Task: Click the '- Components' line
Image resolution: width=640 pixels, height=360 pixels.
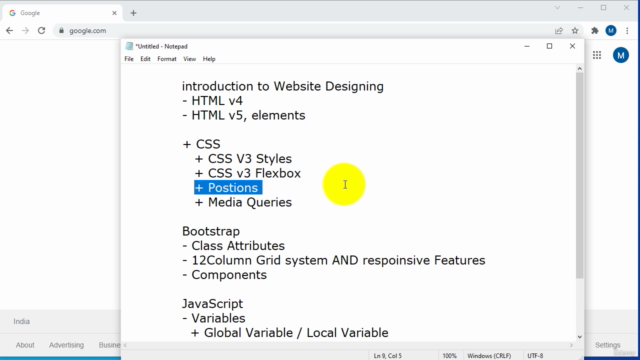Action: [x=224, y=275]
